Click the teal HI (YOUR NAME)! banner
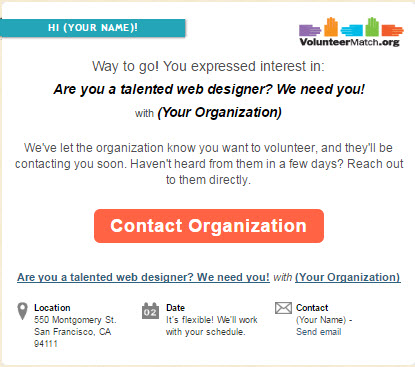This screenshot has height=367, width=415. click(93, 28)
